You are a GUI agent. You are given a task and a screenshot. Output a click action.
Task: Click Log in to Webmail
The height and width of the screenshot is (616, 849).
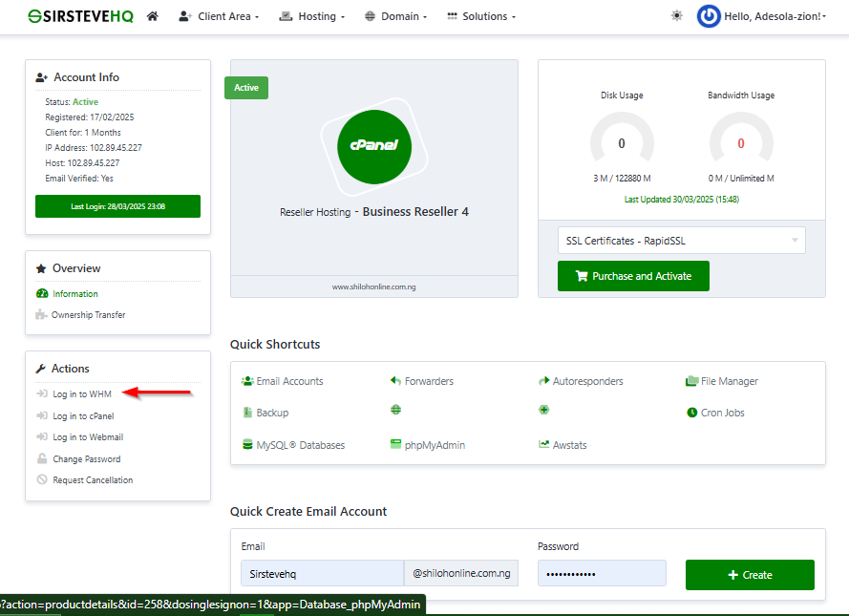[79, 436]
